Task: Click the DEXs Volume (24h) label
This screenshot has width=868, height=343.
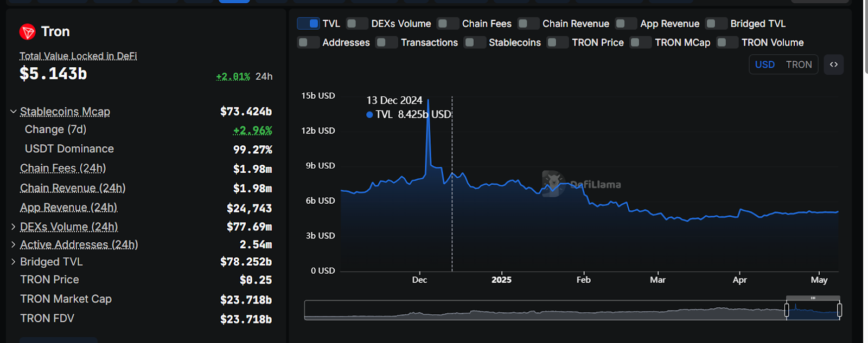Action: coord(69,226)
